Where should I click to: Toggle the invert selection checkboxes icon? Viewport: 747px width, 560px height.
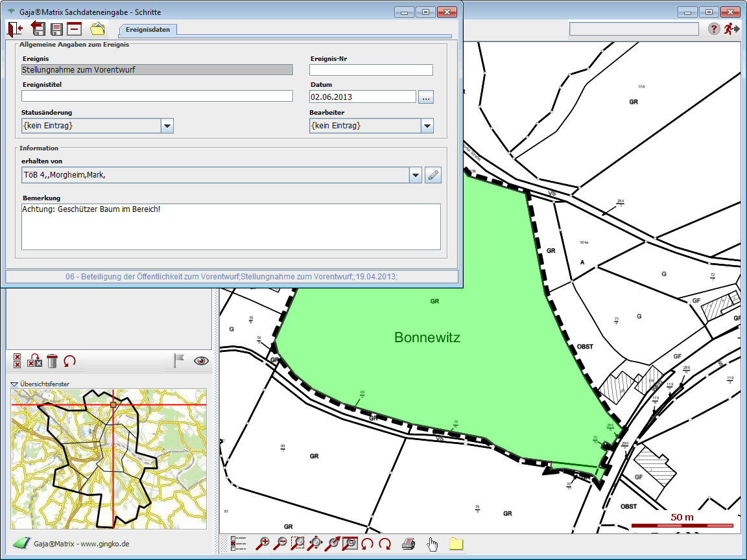tap(35, 361)
